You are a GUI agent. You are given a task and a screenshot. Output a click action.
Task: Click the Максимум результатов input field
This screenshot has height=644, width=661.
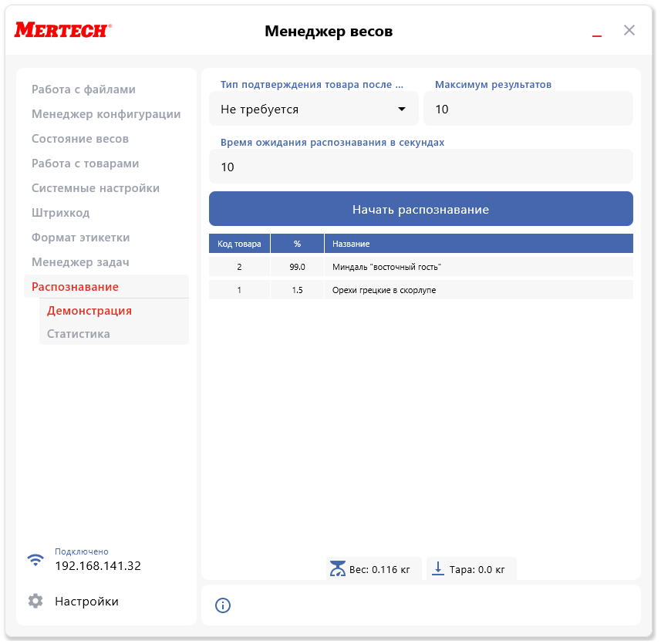[528, 109]
